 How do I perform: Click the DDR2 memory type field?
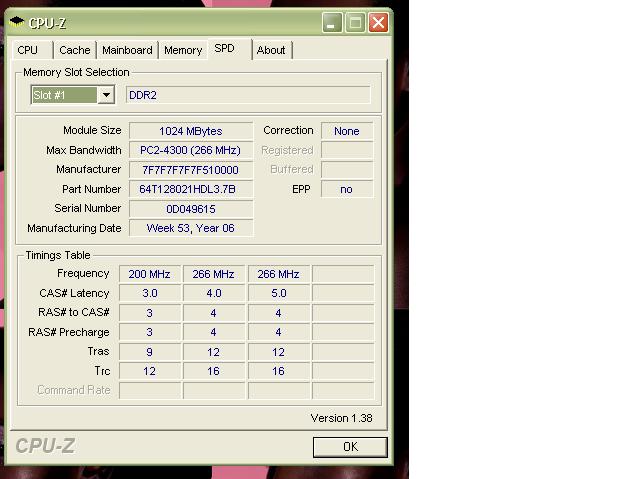click(x=248, y=95)
